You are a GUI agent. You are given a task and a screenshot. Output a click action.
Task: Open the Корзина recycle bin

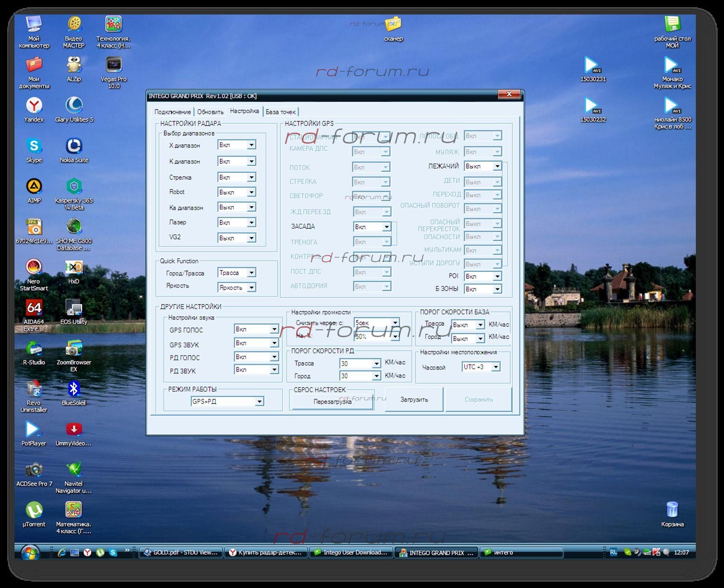(672, 510)
